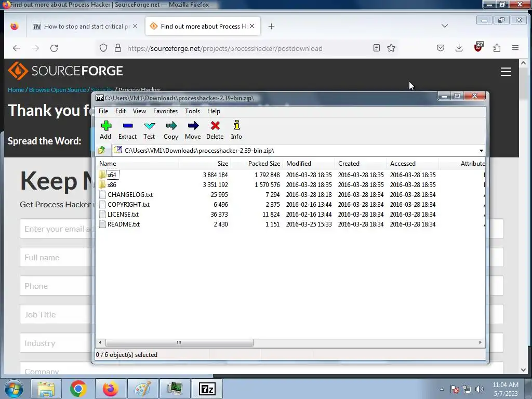532x399 pixels.
Task: Open the Tools menu
Action: (x=192, y=111)
